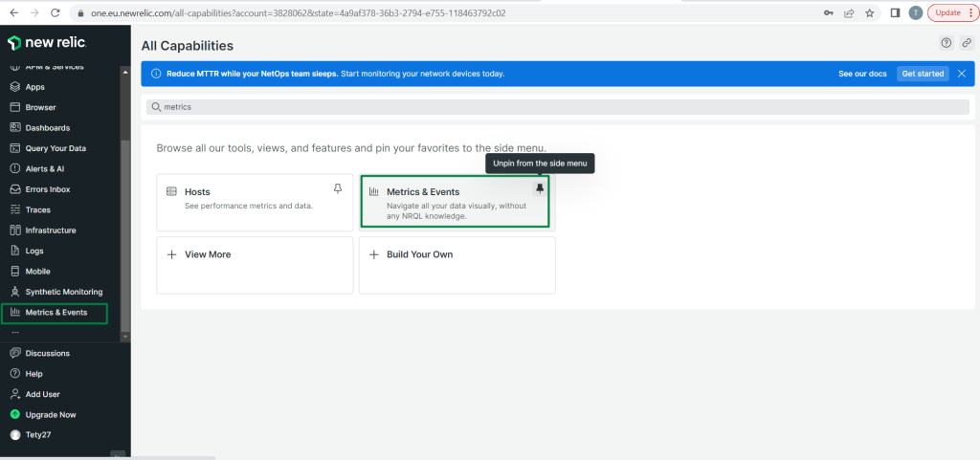The height and width of the screenshot is (460, 980).
Task: Click the three-dots more item in sidebar
Action: point(15,334)
